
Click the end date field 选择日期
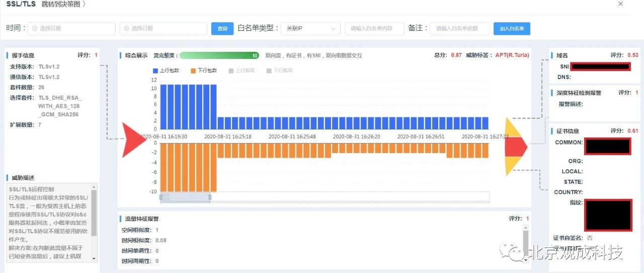point(163,29)
